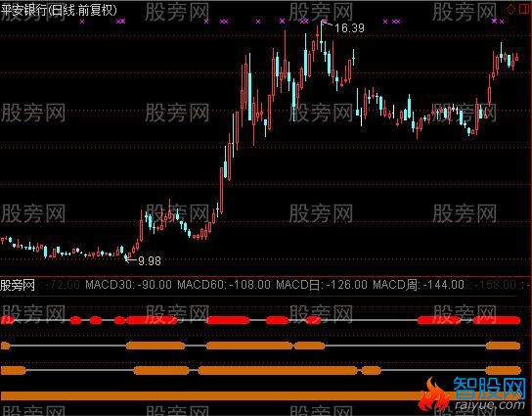Click the 股旁网 indicator name label

[x=18, y=285]
